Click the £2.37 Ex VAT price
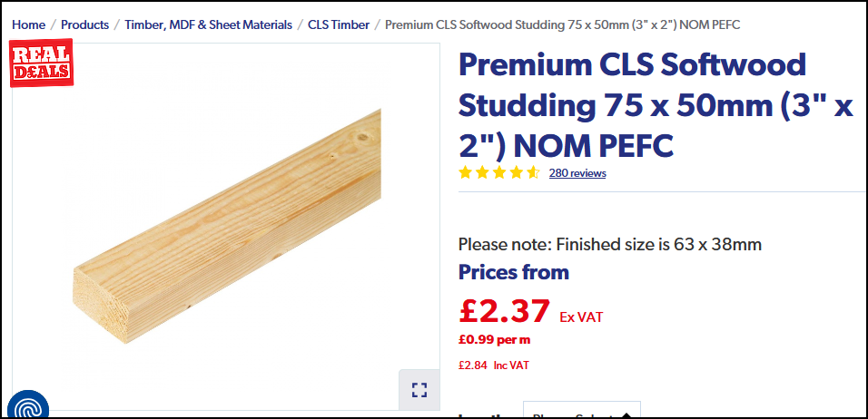 [530, 311]
